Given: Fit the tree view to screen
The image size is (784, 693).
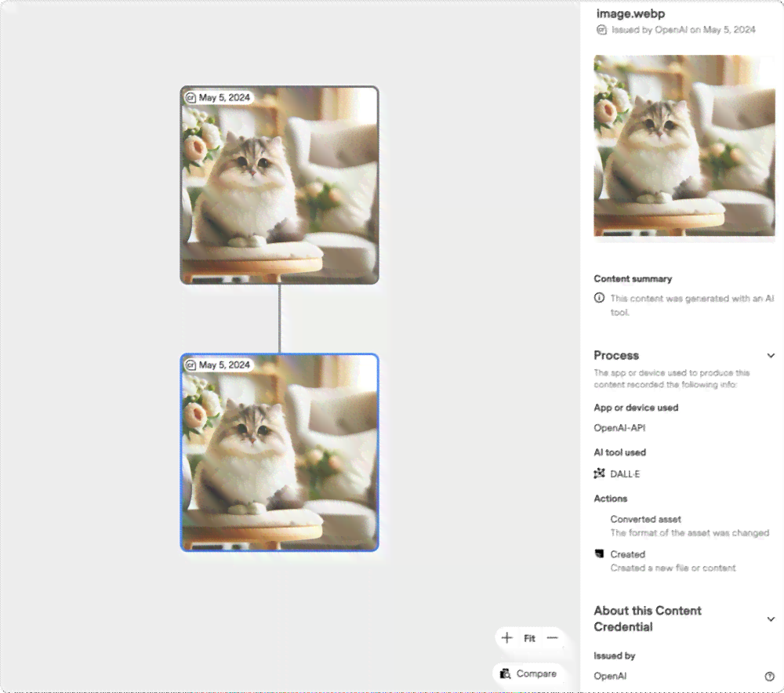Looking at the screenshot, I should (529, 638).
